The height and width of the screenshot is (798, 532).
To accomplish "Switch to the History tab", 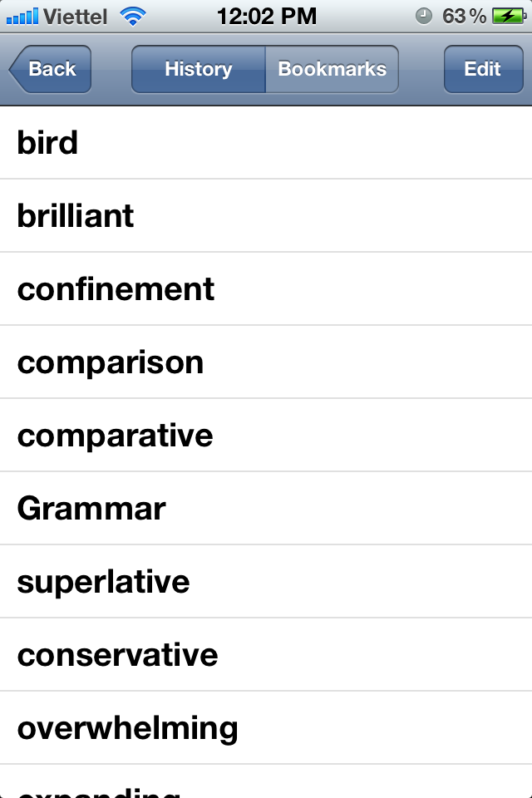I will click(197, 69).
